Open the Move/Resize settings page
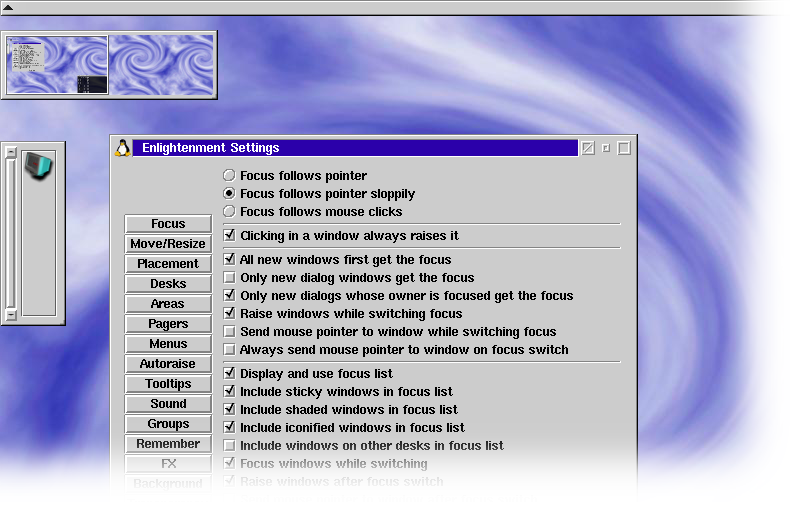 point(168,243)
